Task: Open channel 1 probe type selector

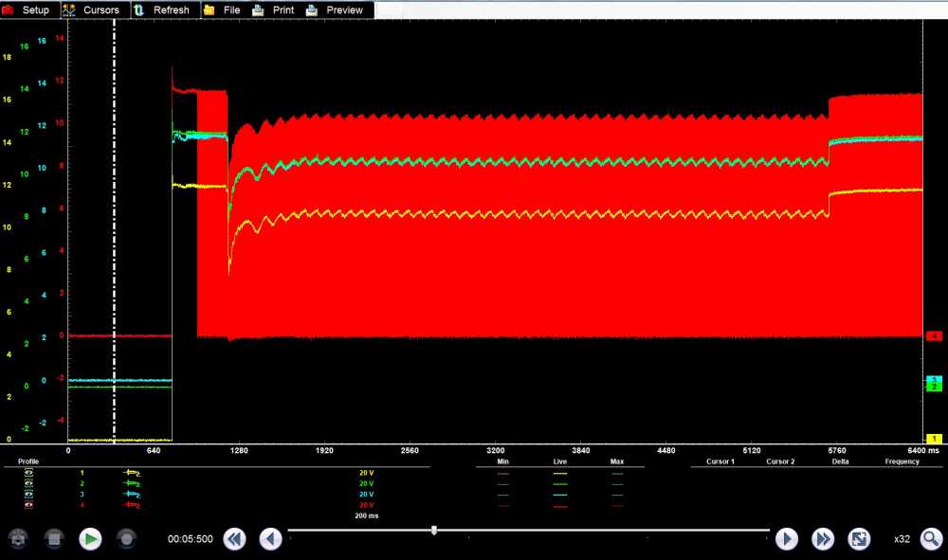Action: (x=132, y=472)
